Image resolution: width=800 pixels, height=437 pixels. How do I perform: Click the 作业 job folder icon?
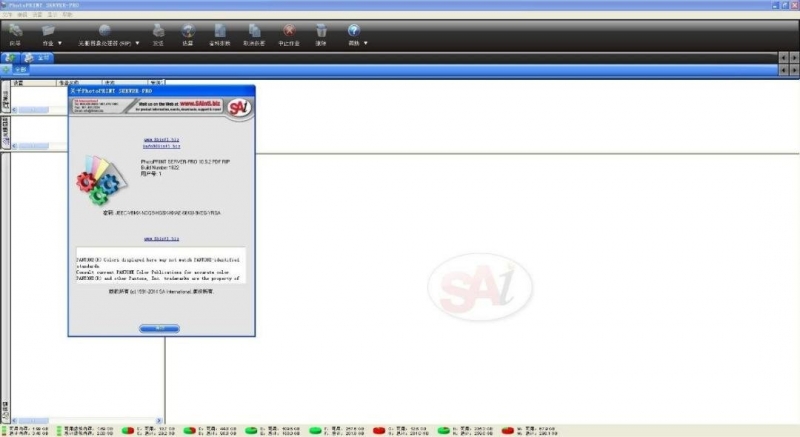(x=48, y=31)
